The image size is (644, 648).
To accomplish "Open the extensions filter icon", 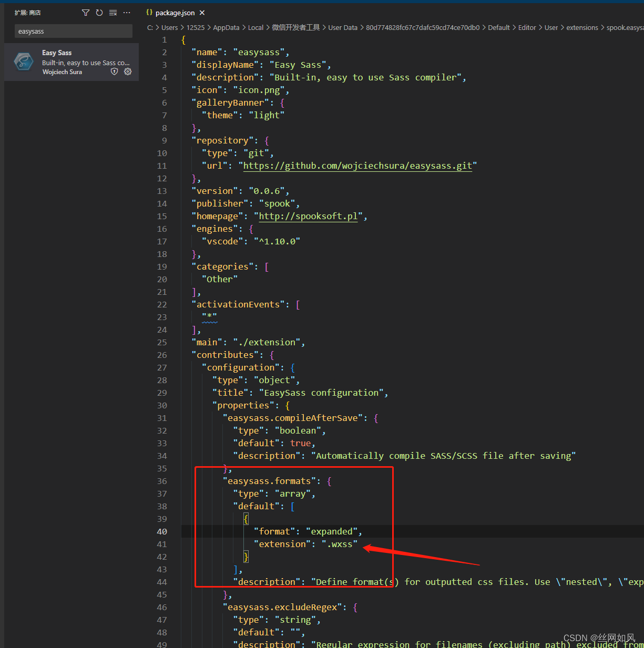I will (x=86, y=13).
